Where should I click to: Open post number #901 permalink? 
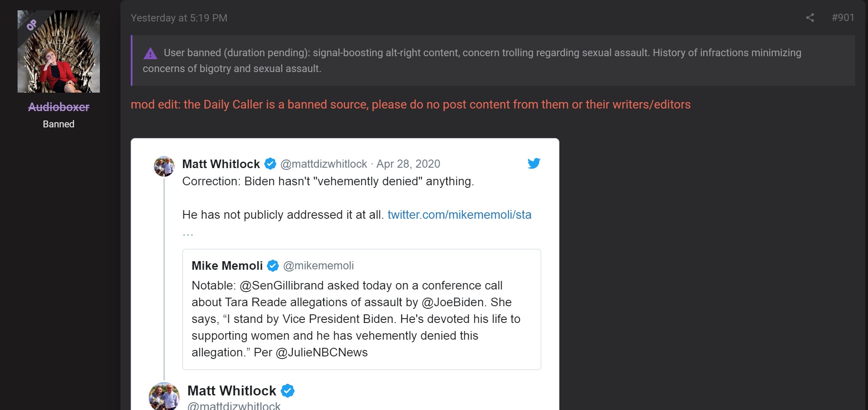(x=843, y=18)
